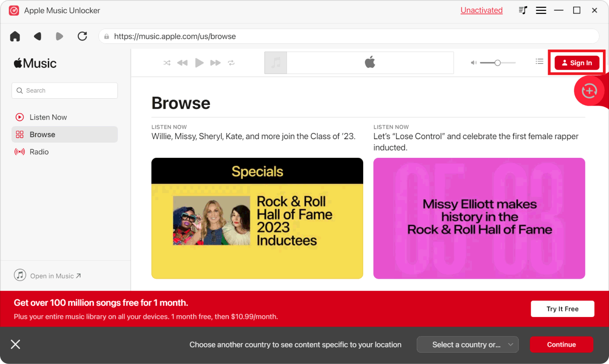
Task: Click the Radio broadcast icon
Action: [x=20, y=152]
